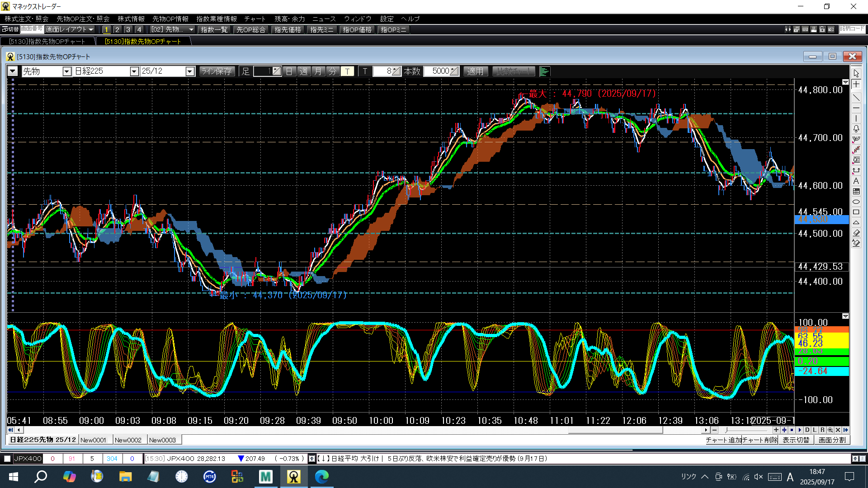Click the crosshair cursor tool
868x488 pixels.
tap(856, 84)
